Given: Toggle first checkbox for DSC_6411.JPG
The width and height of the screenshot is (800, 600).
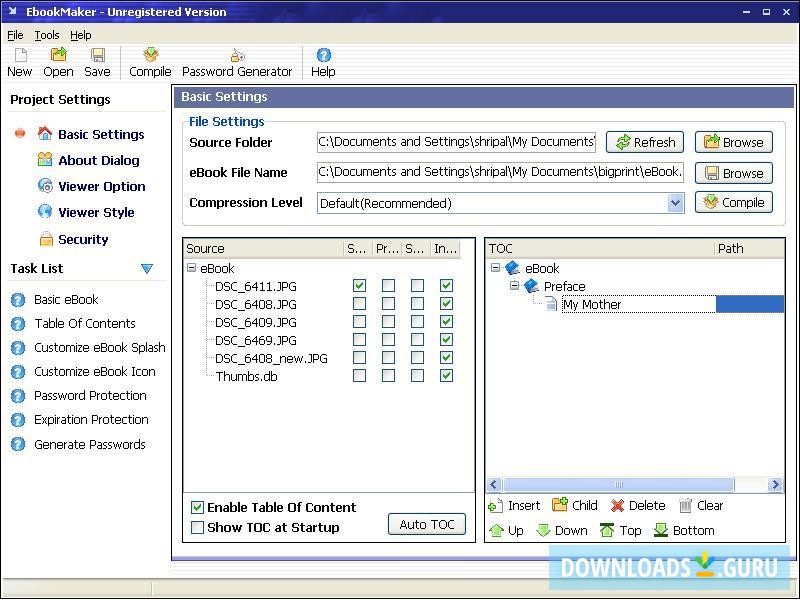Looking at the screenshot, I should [359, 286].
